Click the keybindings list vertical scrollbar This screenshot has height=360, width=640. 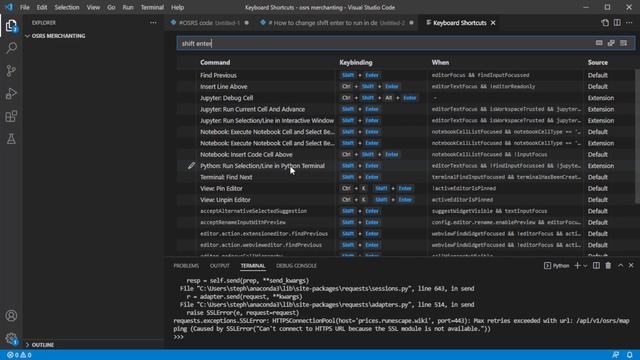[637, 136]
